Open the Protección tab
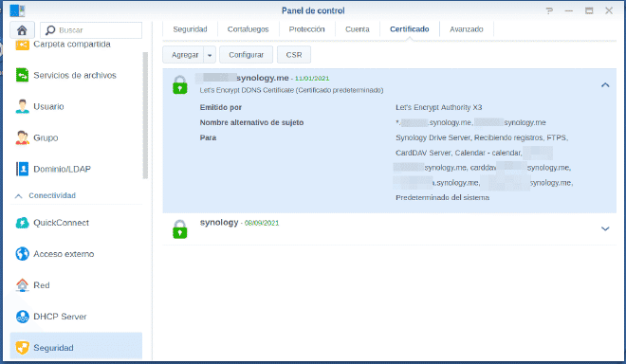This screenshot has width=626, height=364. 306,29
